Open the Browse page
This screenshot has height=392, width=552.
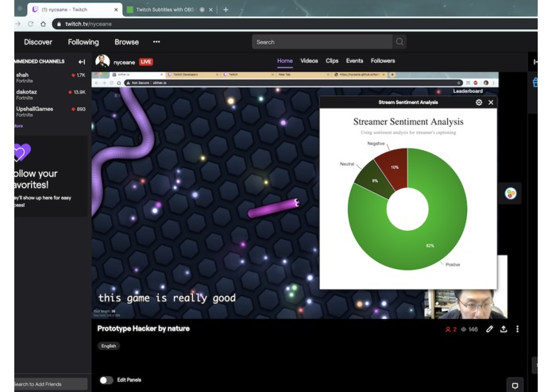click(x=126, y=42)
